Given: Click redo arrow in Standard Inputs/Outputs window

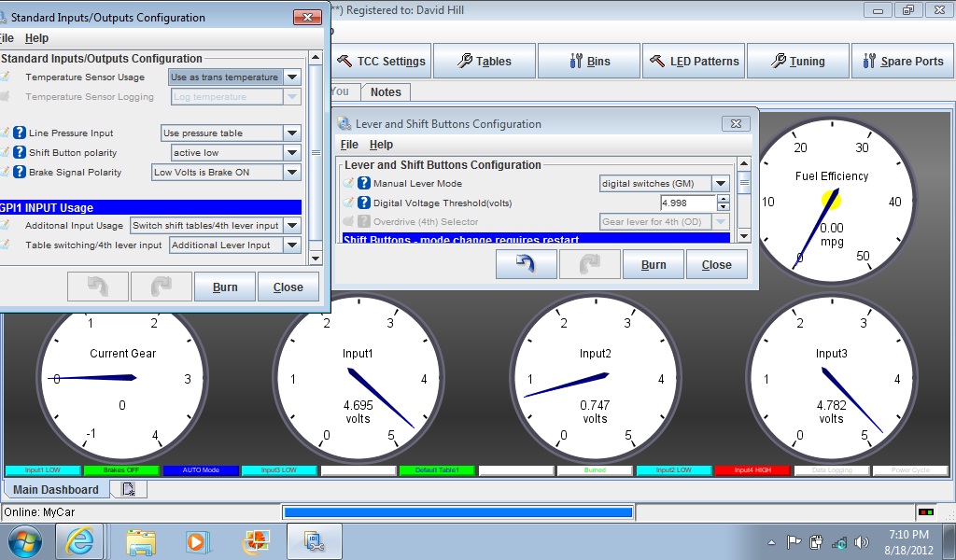Looking at the screenshot, I should [x=161, y=287].
